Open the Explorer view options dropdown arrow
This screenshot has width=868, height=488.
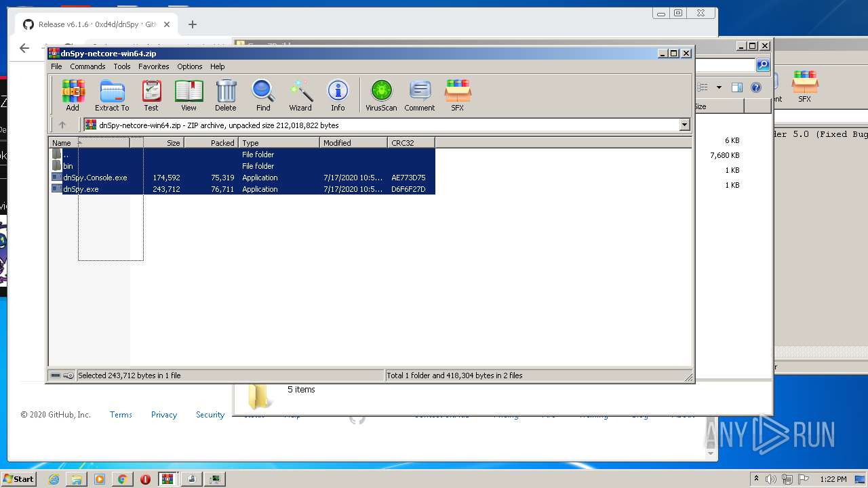(719, 87)
